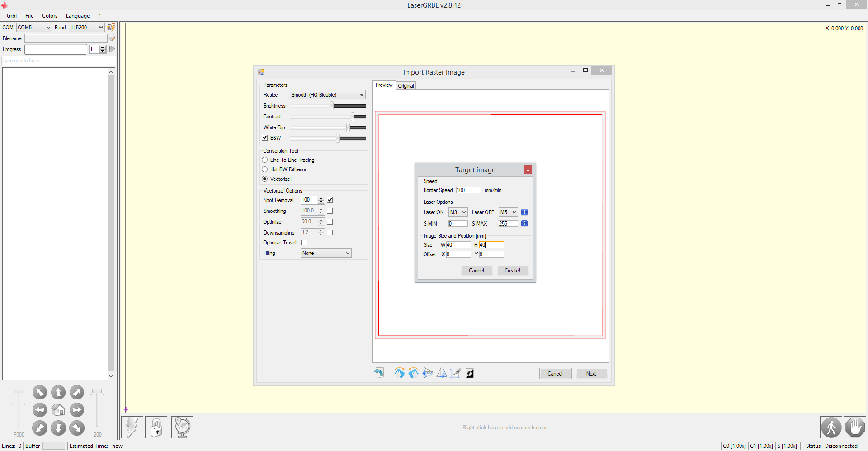Click the globe set-zero position button
Screen dimensions: 868x451
[182, 427]
